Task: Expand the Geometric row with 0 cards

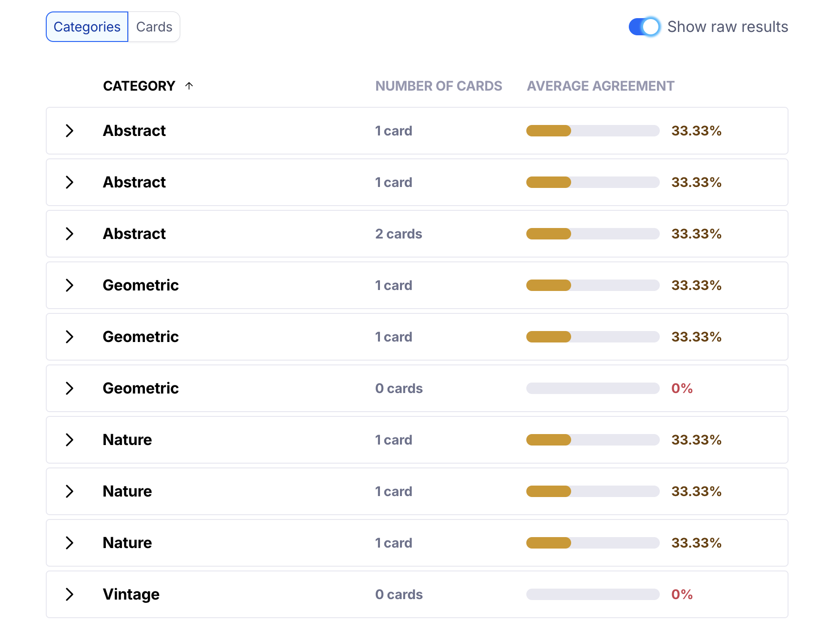Action: (x=70, y=388)
